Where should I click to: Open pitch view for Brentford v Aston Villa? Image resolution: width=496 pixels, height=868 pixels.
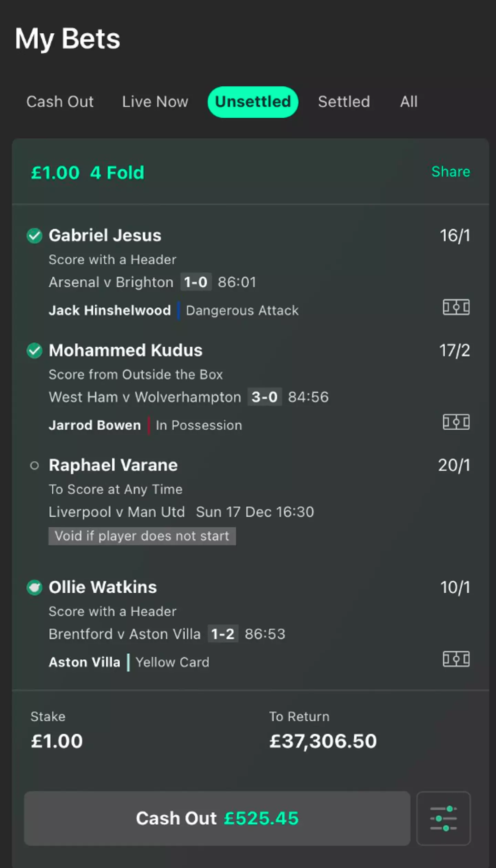456,659
